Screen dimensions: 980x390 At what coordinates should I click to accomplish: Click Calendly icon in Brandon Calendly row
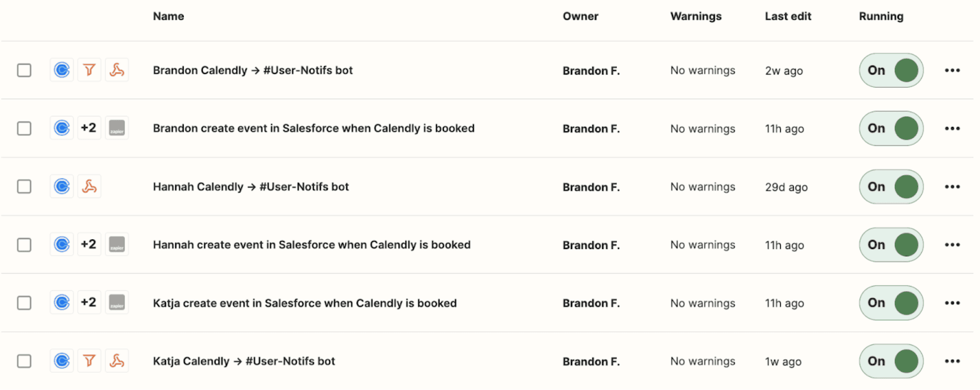[62, 70]
